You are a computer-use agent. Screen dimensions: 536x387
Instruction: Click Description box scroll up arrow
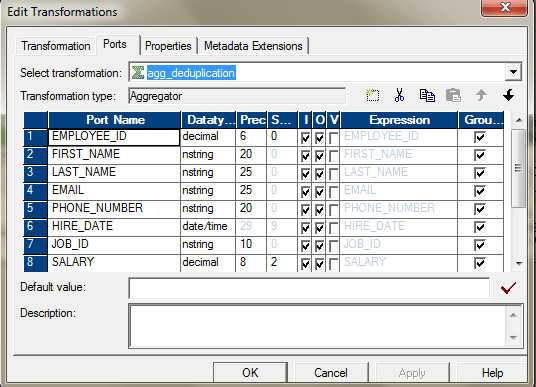[513, 315]
